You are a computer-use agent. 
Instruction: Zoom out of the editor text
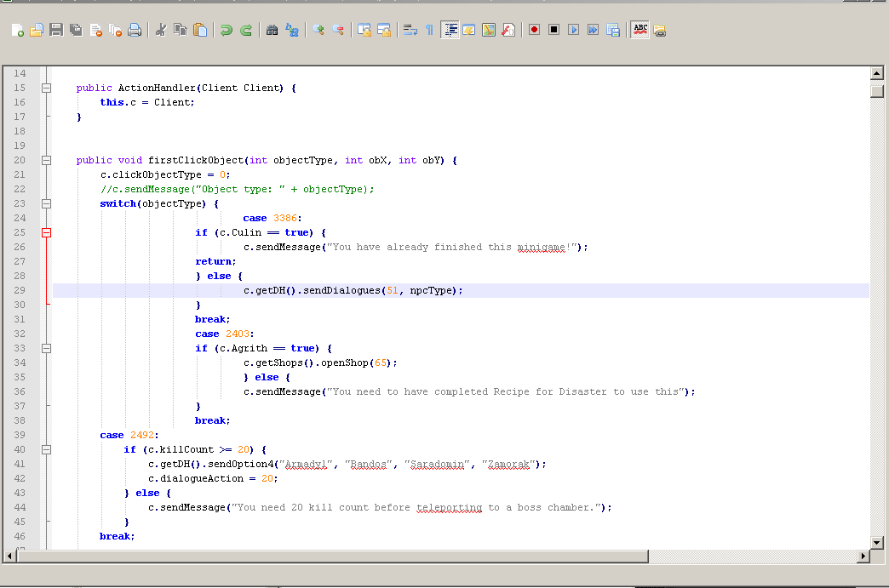338,30
